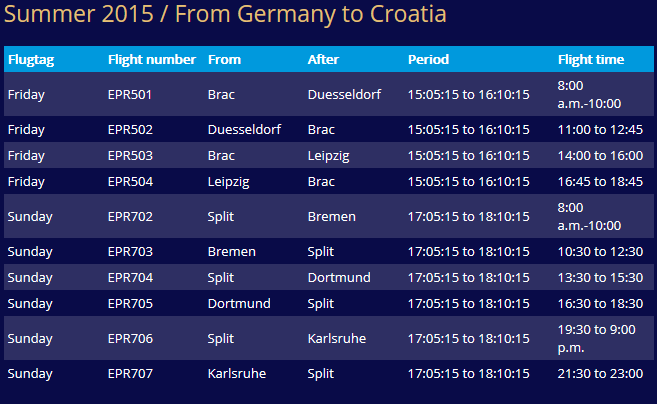The height and width of the screenshot is (404, 657).
Task: Click flight EPR504 cell
Action: (x=130, y=181)
